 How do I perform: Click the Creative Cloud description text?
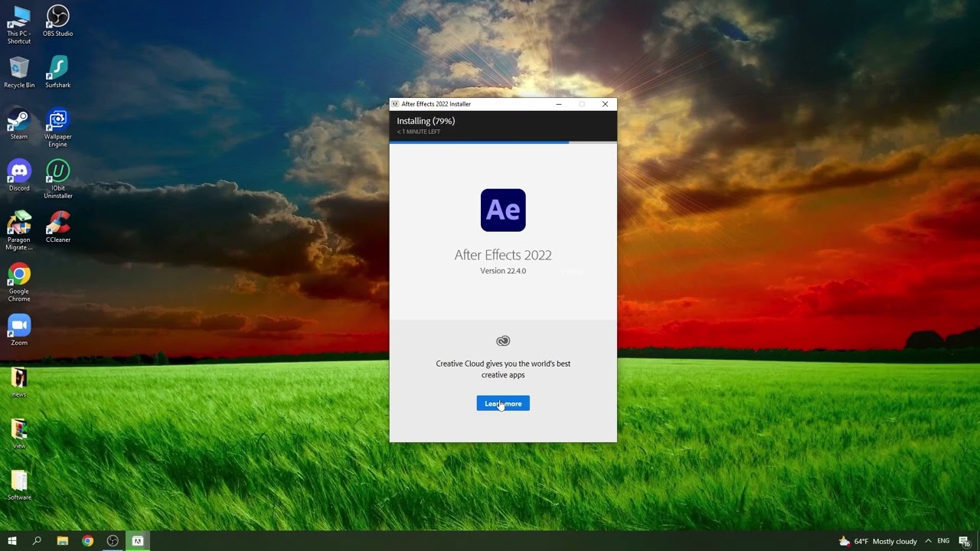coord(503,369)
